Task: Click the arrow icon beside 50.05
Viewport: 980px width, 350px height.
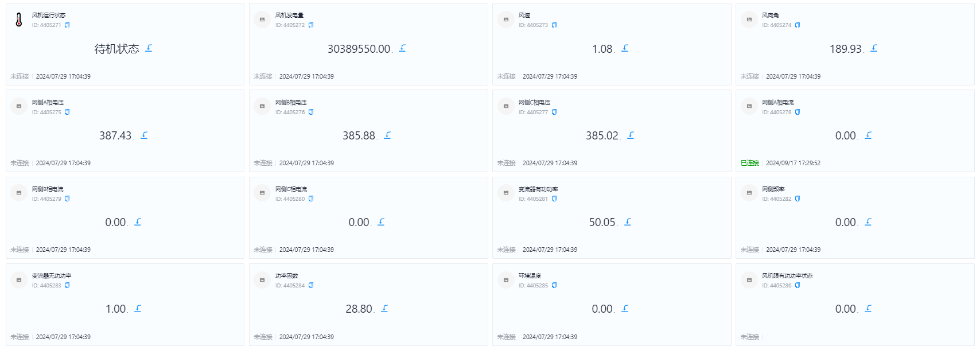Action: click(x=628, y=222)
